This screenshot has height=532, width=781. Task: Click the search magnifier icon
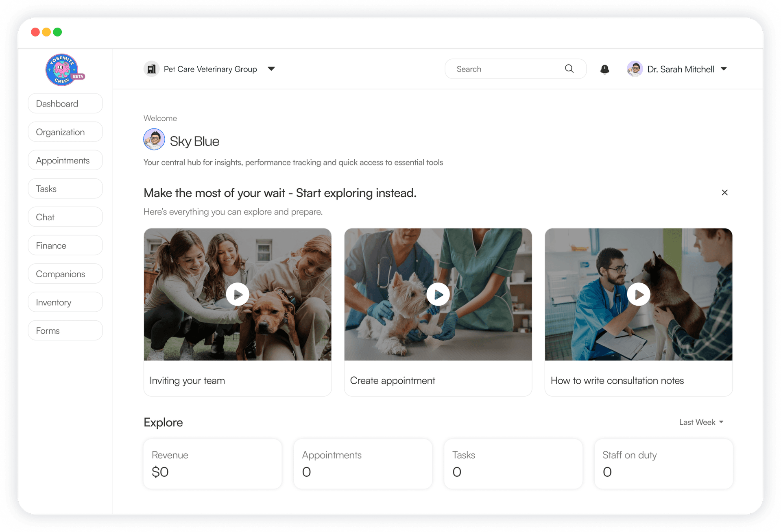tap(569, 69)
